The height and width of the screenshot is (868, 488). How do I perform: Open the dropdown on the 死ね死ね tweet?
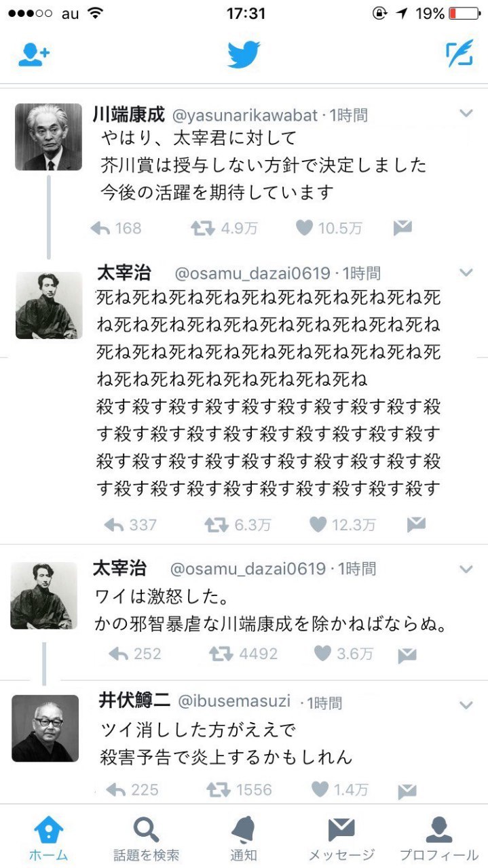coord(466,273)
